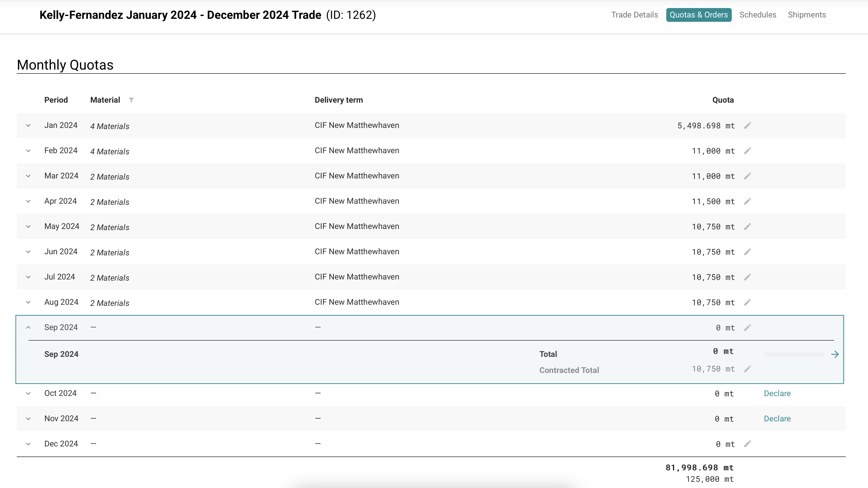Open the Trade Details tab

[635, 15]
